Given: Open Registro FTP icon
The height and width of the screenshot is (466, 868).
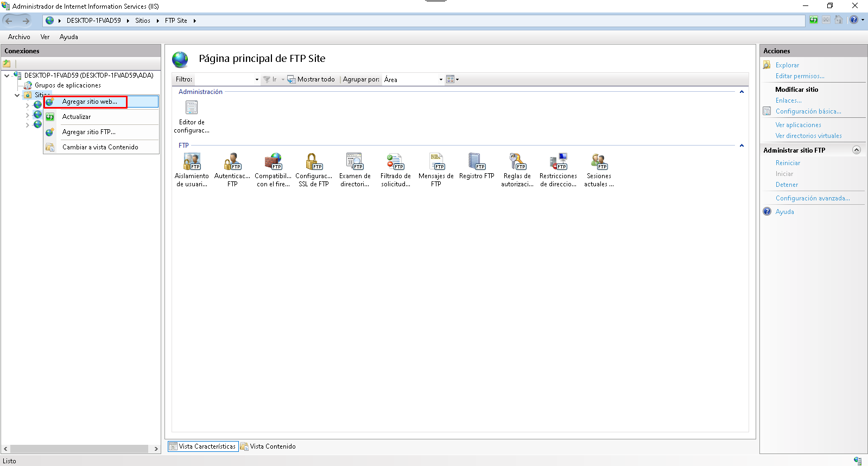Looking at the screenshot, I should 477,162.
